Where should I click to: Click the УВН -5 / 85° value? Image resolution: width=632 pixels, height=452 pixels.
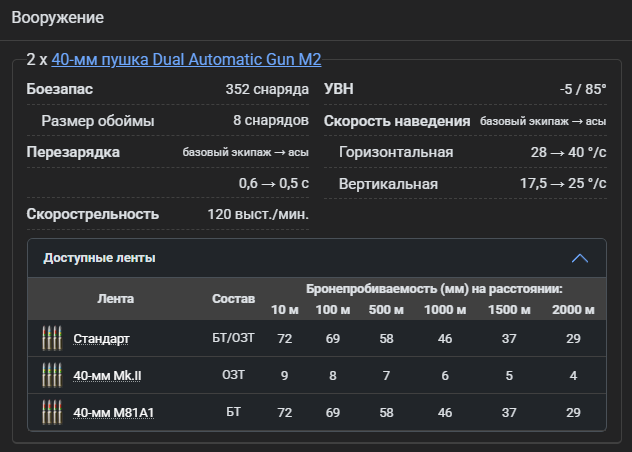pyautogui.click(x=583, y=89)
